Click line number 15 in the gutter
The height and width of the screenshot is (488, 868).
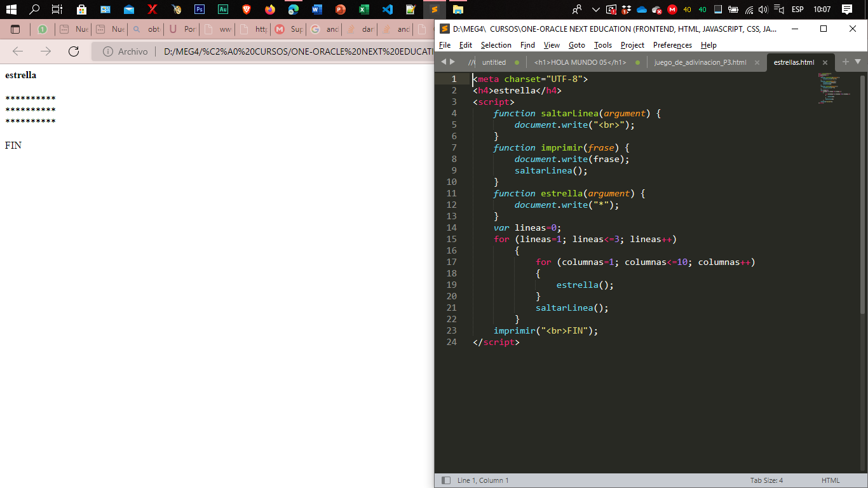coord(451,239)
